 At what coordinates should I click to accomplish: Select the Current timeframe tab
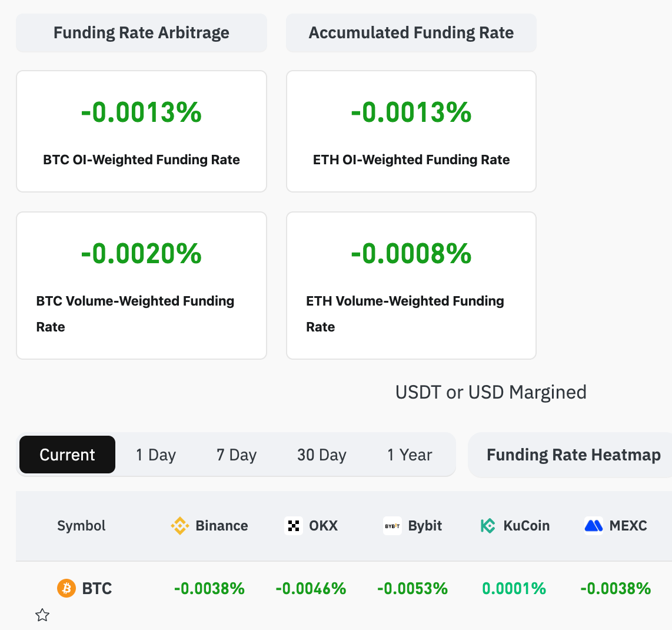coord(67,455)
